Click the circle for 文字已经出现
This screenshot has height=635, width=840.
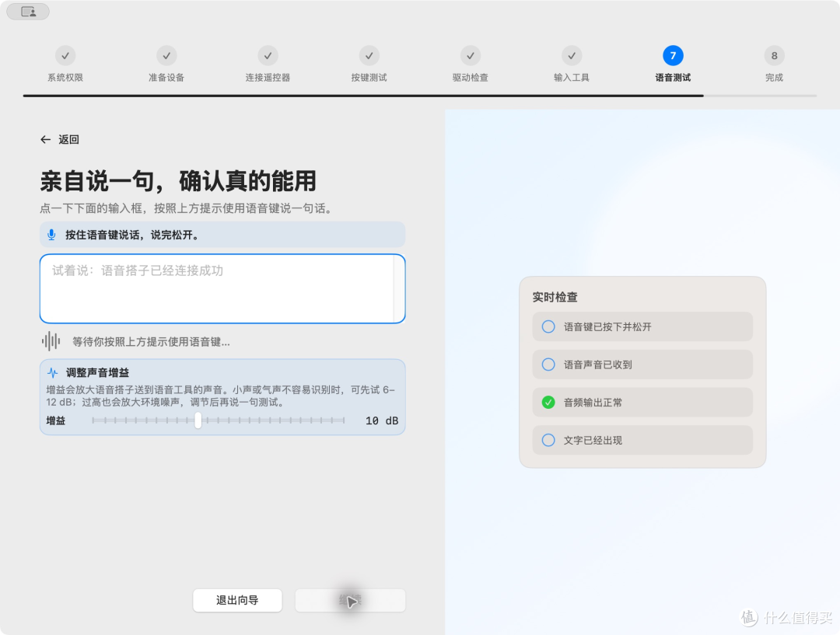(x=548, y=440)
